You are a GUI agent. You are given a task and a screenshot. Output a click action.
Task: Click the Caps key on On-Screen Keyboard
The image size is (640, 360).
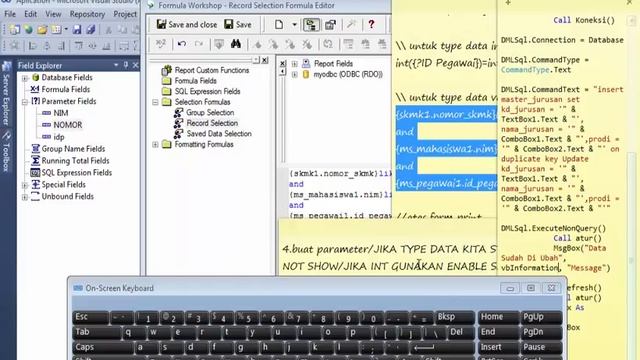[102, 348]
